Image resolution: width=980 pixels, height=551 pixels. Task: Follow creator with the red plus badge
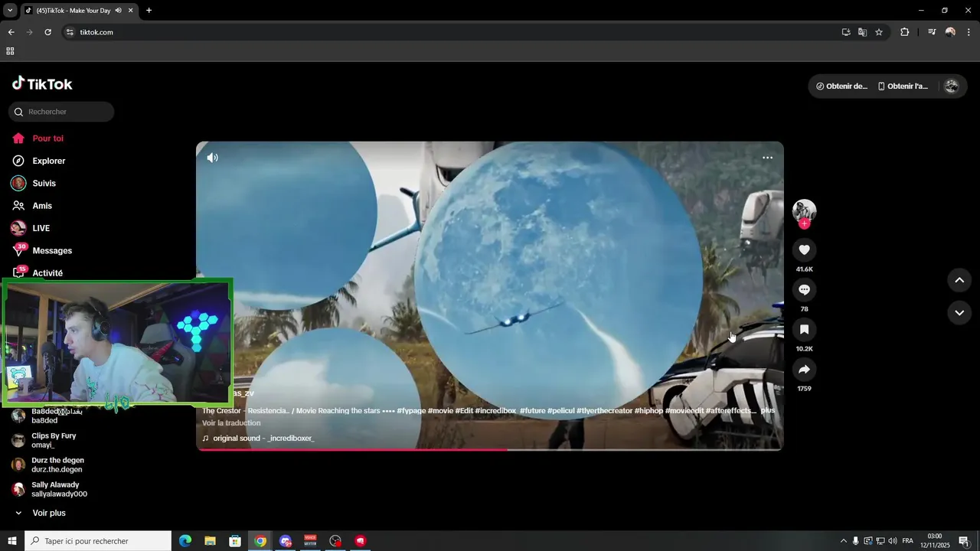pos(804,223)
